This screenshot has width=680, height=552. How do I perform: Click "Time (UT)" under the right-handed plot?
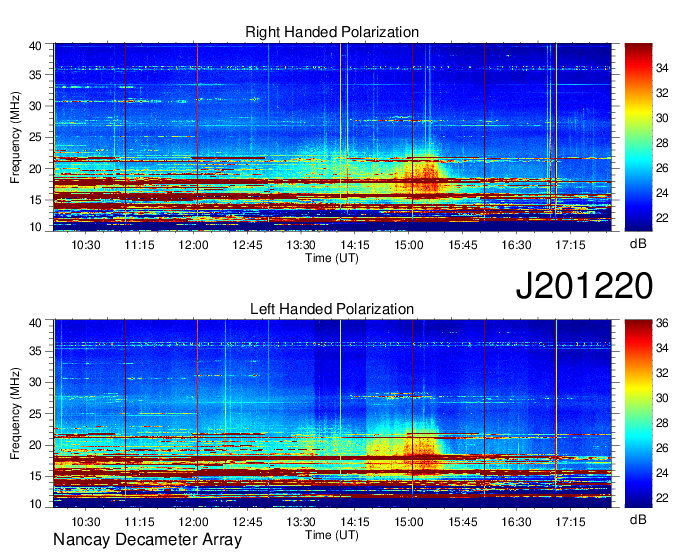coord(332,258)
